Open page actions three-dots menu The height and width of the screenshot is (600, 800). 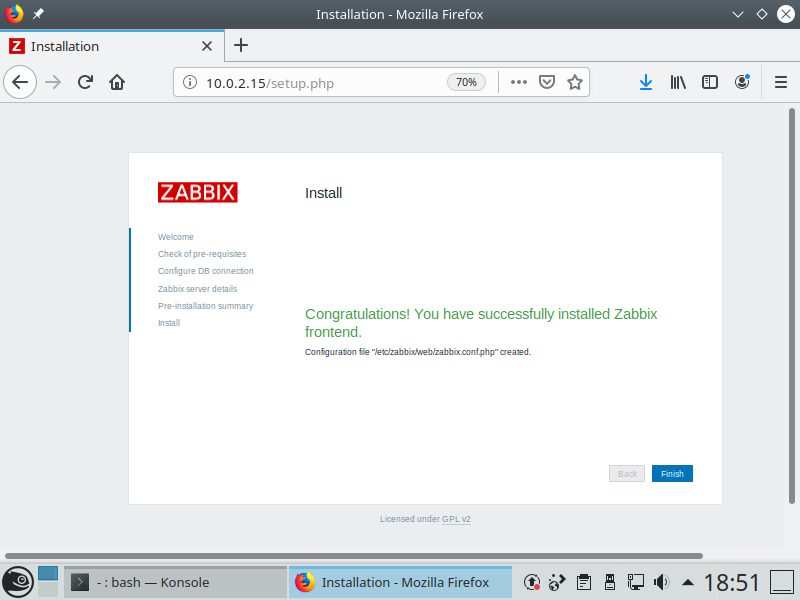519,82
